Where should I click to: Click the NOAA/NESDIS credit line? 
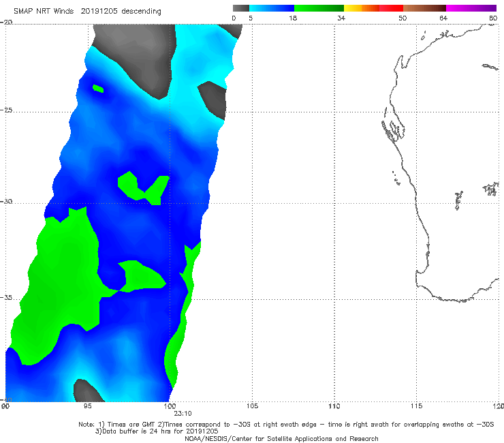click(281, 438)
